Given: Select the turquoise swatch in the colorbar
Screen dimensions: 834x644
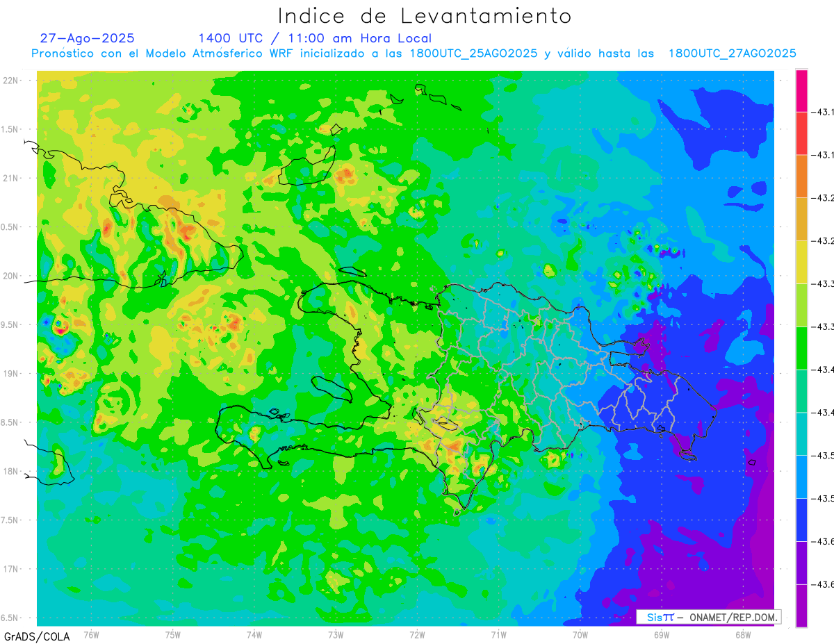Looking at the screenshot, I should click(801, 391).
